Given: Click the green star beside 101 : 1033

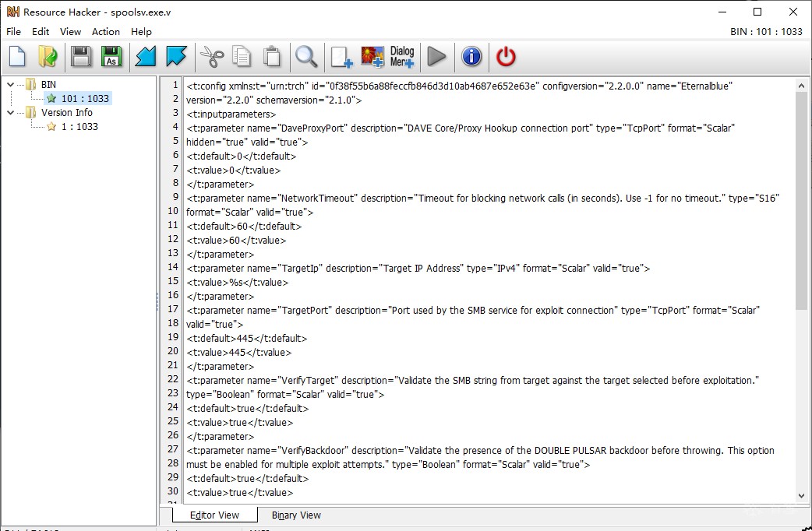Looking at the screenshot, I should 51,98.
